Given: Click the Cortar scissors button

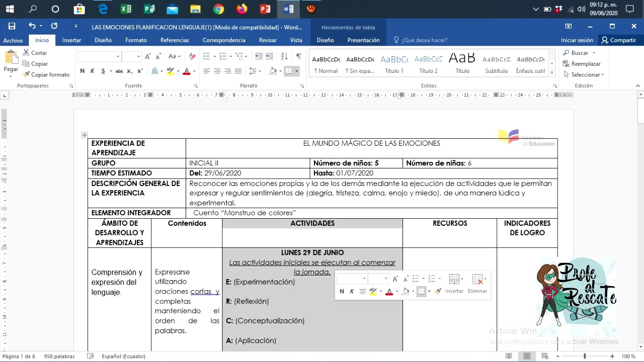Looking at the screenshot, I should tap(35, 53).
